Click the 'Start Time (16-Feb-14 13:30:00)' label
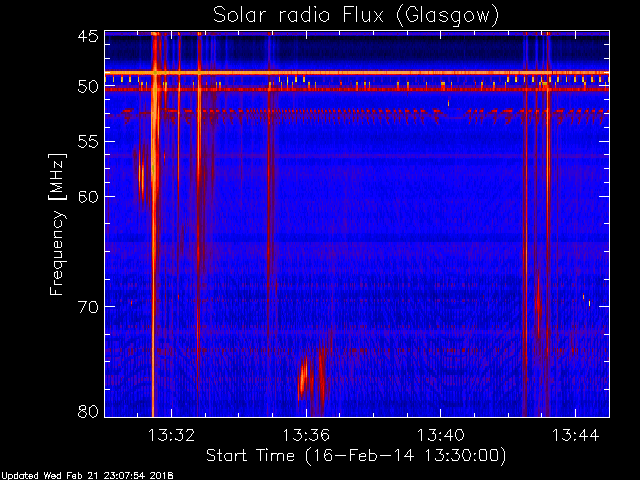This screenshot has width=640, height=480. coord(356,455)
